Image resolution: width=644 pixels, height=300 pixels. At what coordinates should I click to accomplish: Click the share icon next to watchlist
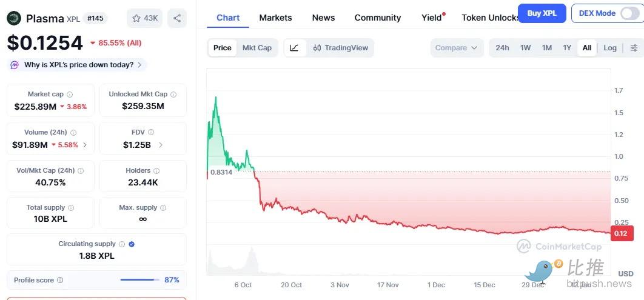(176, 18)
